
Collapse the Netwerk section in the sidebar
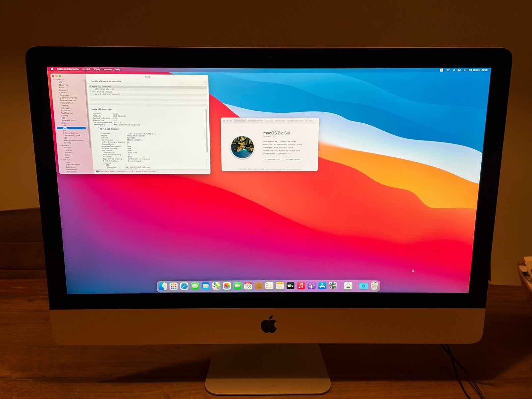60,145
